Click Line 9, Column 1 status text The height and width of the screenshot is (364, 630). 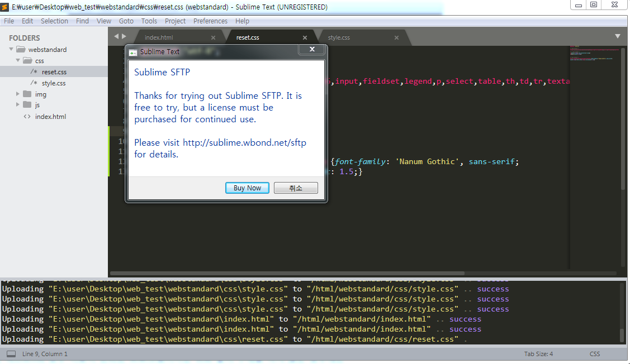pyautogui.click(x=45, y=353)
